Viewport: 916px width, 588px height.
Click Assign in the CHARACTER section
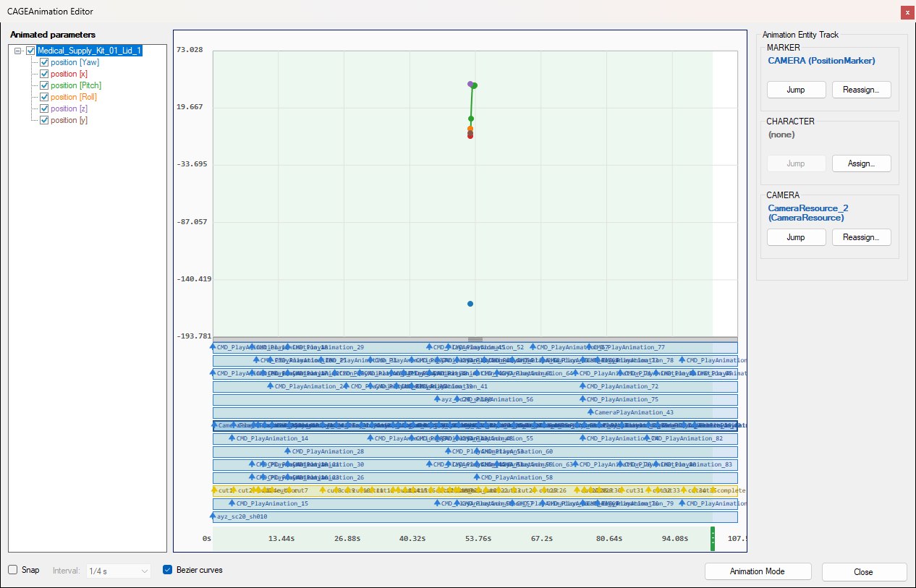(861, 163)
